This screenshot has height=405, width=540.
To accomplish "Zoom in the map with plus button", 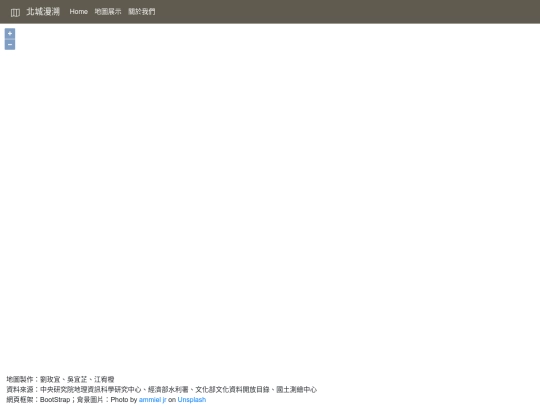I will (10, 34).
